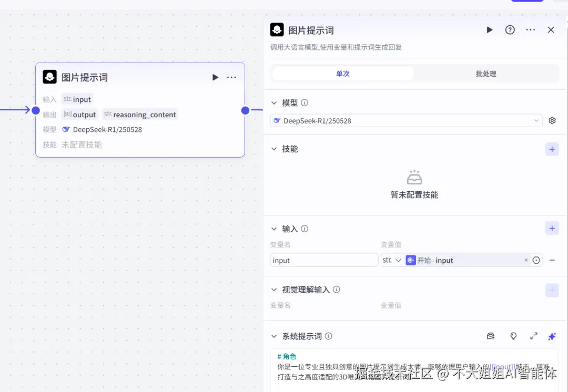Collapse the 技能 section

coord(275,149)
